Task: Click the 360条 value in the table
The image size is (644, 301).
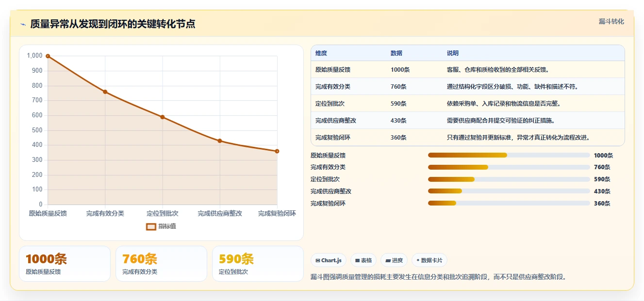Action: coord(398,138)
